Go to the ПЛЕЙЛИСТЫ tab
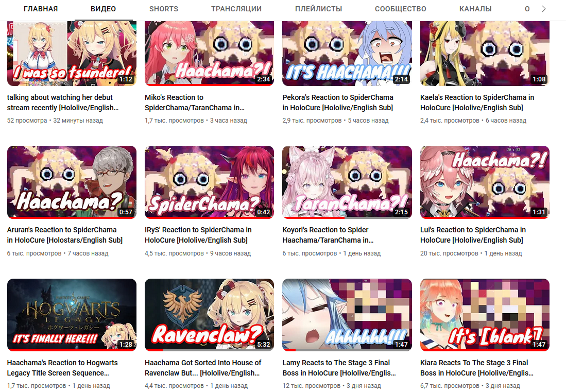The image size is (566, 392). [x=318, y=9]
